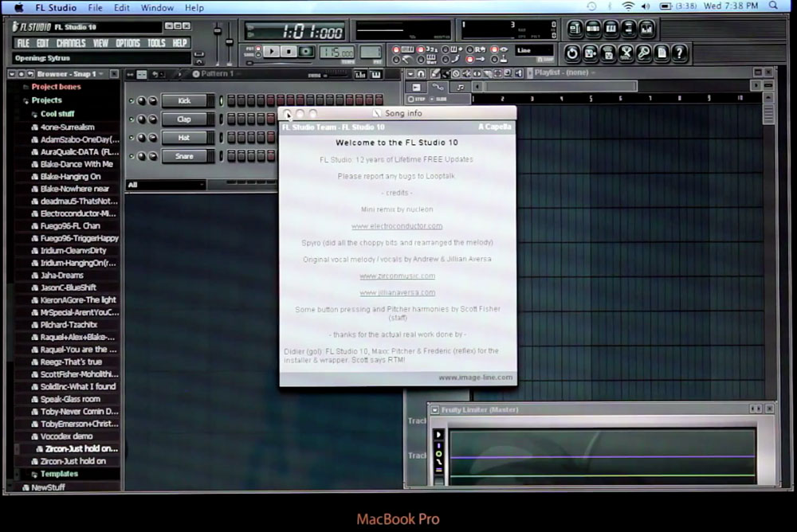This screenshot has height=532, width=797.
Task: Click the Snare channel button
Action: pyautogui.click(x=185, y=156)
